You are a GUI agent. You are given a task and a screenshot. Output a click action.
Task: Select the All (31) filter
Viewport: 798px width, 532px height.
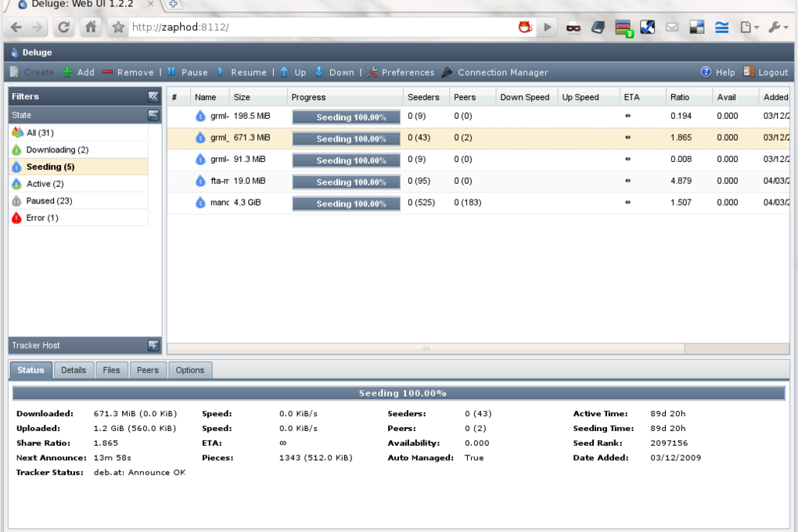(x=79, y=133)
